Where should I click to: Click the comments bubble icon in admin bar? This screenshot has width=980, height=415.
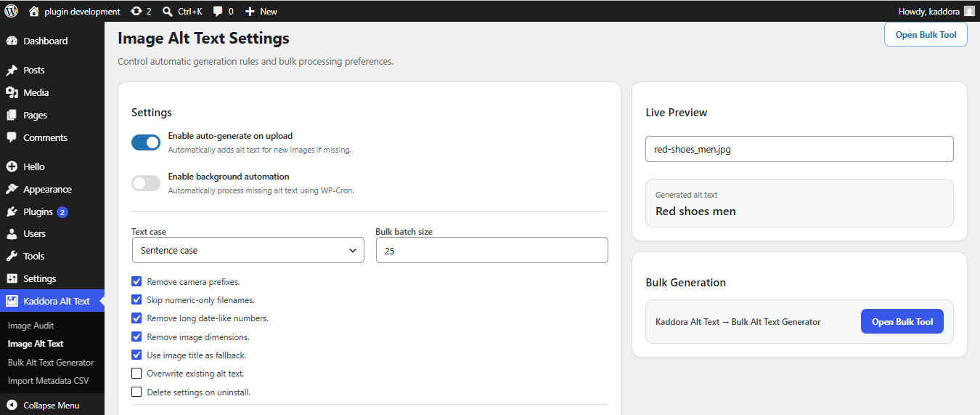219,12
